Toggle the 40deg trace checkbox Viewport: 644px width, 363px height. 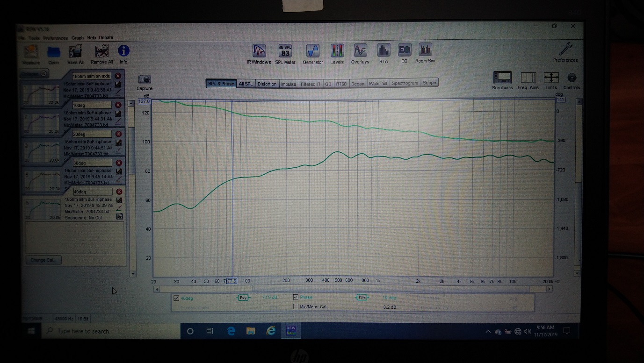click(x=176, y=298)
